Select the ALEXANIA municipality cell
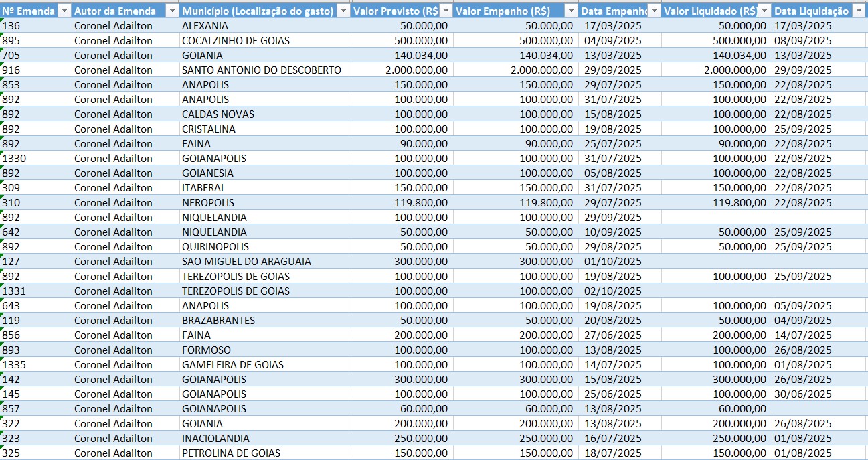This screenshot has height=460, width=868. (205, 26)
